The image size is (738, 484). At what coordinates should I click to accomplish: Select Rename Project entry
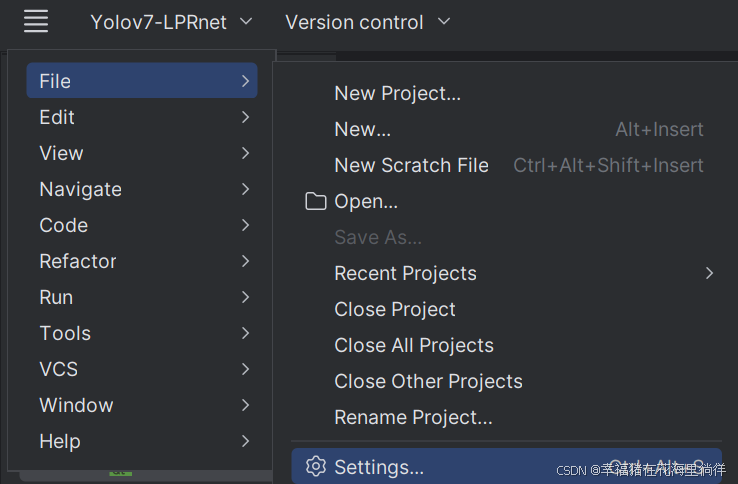click(413, 417)
